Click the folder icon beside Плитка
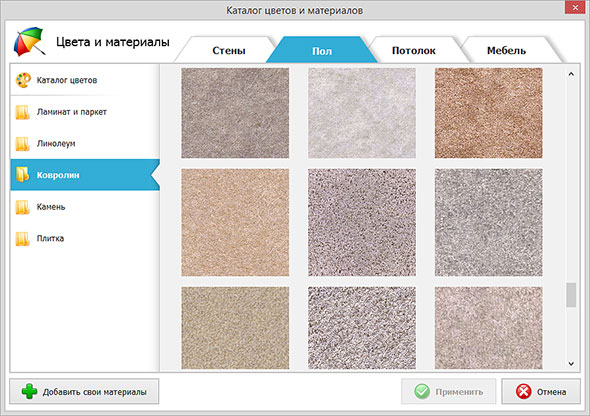 (23, 238)
